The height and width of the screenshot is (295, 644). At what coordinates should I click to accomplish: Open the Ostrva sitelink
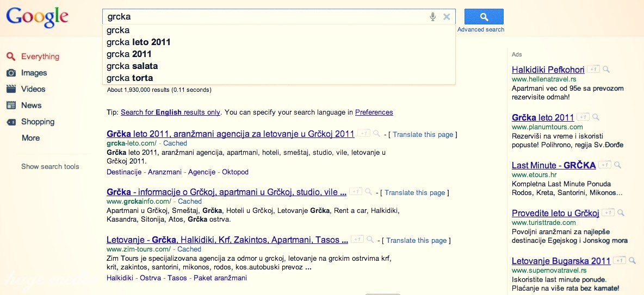pos(150,278)
